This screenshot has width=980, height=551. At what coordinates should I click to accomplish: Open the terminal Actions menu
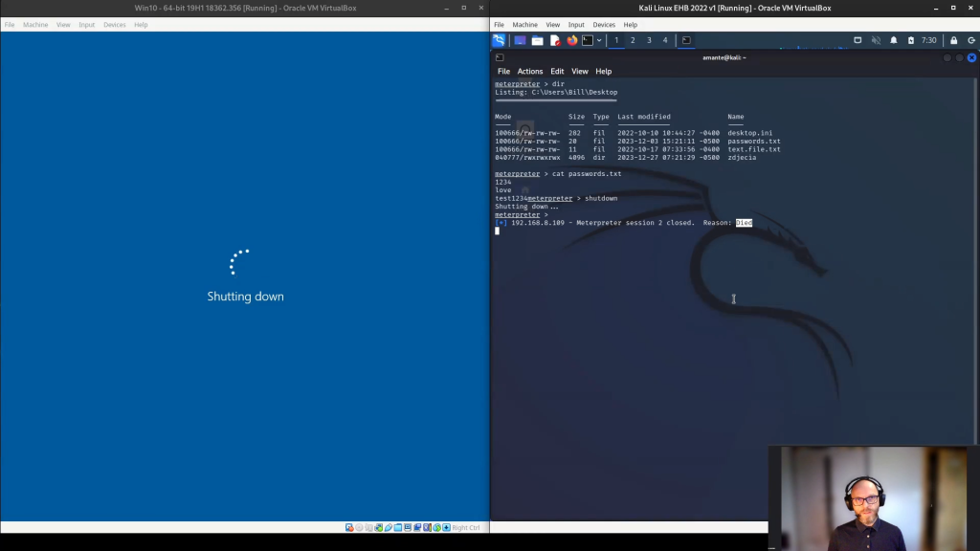click(529, 72)
